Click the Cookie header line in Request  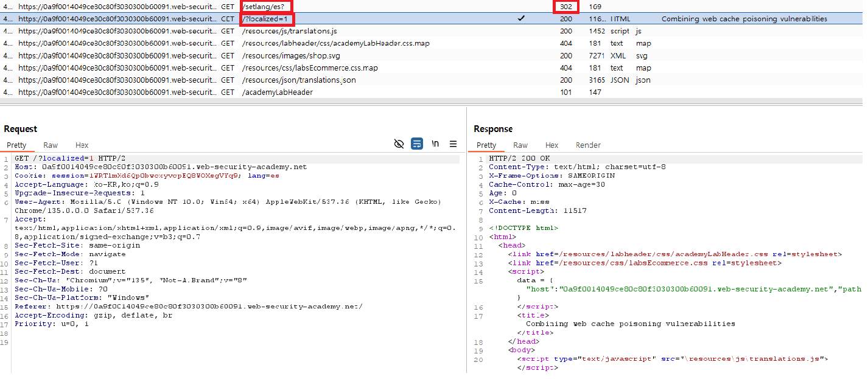click(147, 175)
